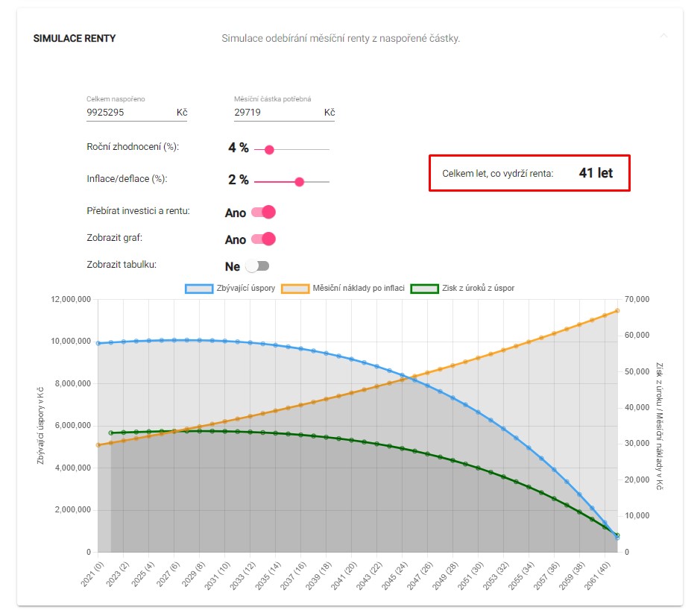Click the last orange data point at top right
700x616 pixels.
[x=617, y=311]
